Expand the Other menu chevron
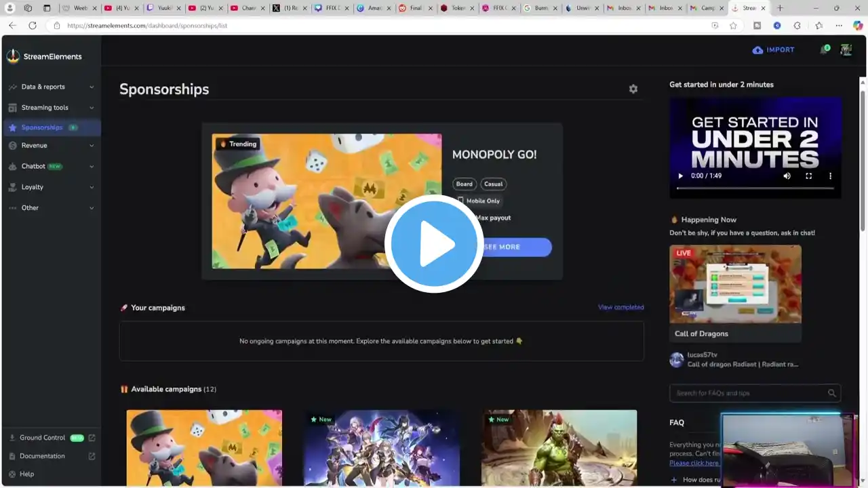This screenshot has height=488, width=868. click(x=92, y=208)
